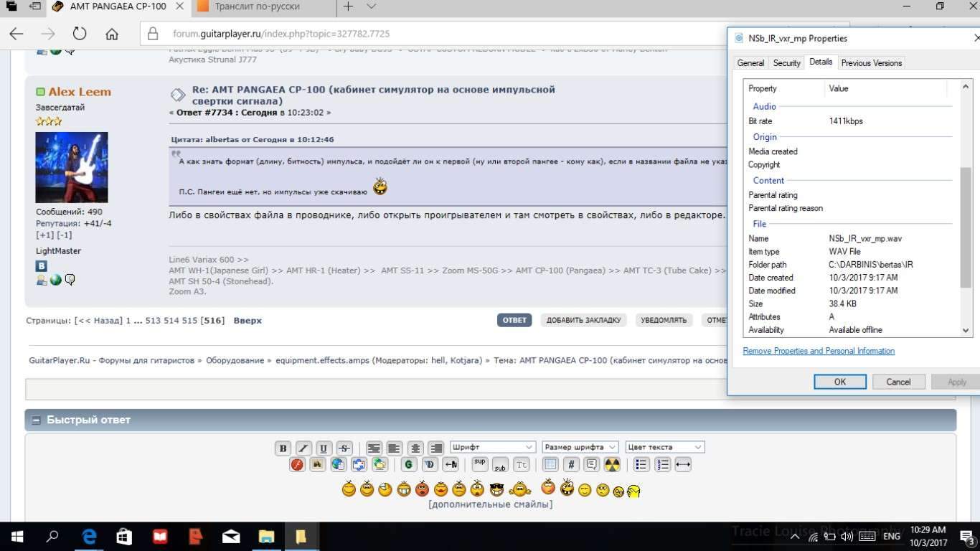The height and width of the screenshot is (551, 980).
Task: Insert code block with the # icon
Action: (x=571, y=465)
